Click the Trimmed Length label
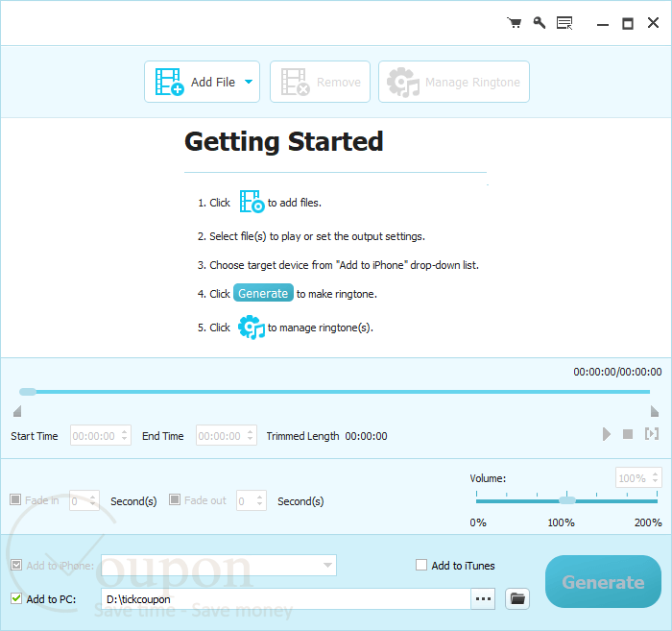Screen dimensions: 672x631 pos(302,436)
